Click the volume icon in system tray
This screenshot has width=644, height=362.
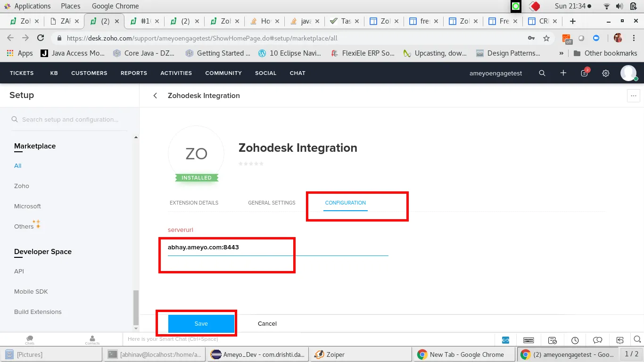[x=619, y=6]
